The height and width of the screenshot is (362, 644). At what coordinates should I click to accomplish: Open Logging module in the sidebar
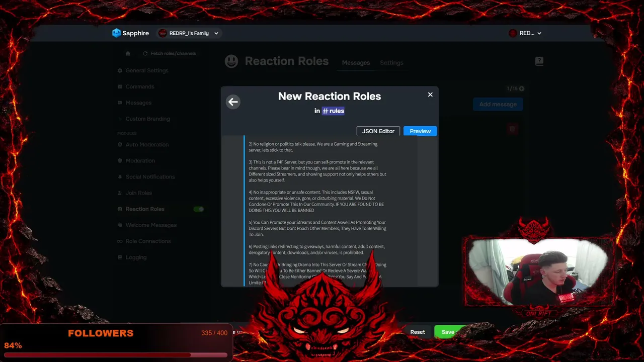136,257
